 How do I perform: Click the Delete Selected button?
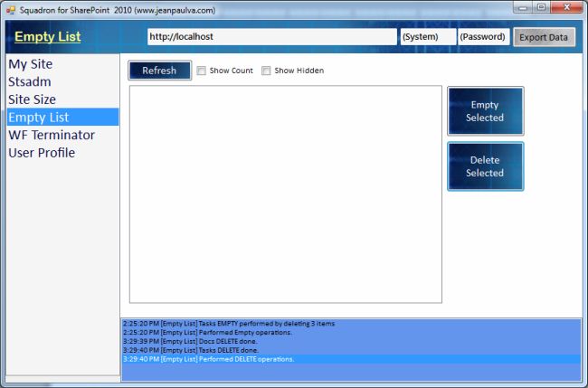point(485,166)
